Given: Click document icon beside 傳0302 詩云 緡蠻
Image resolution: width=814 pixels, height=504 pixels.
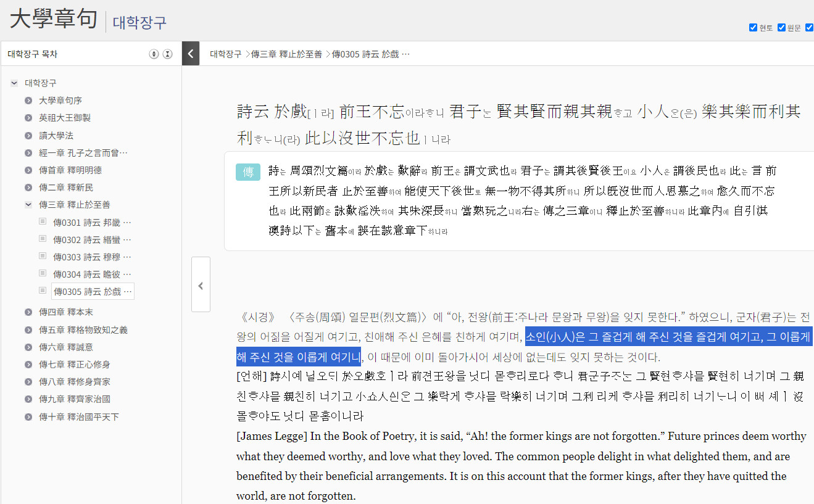Looking at the screenshot, I should [x=43, y=239].
